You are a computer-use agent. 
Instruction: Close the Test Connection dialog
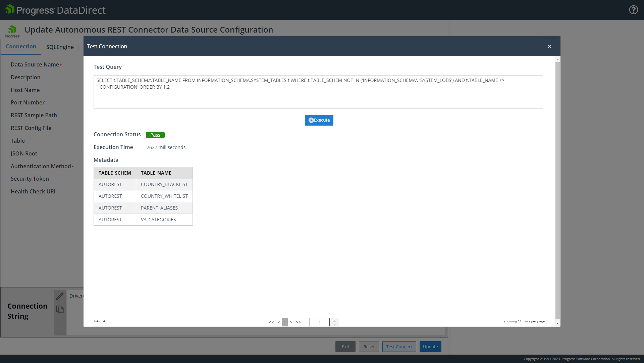pos(549,46)
